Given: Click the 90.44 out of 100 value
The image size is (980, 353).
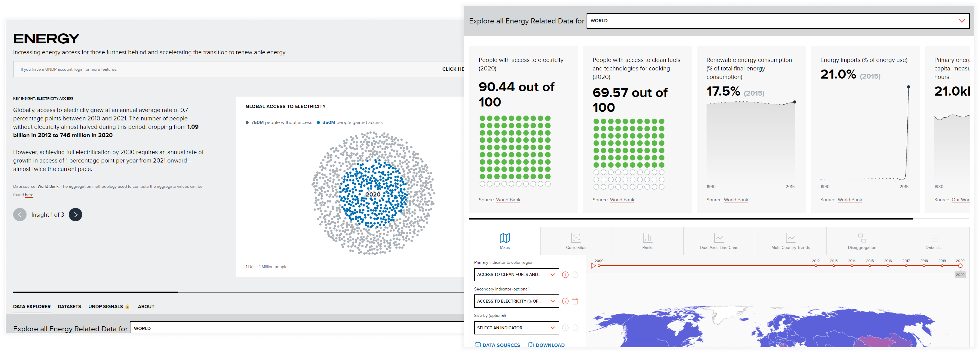Looking at the screenshot, I should point(516,94).
